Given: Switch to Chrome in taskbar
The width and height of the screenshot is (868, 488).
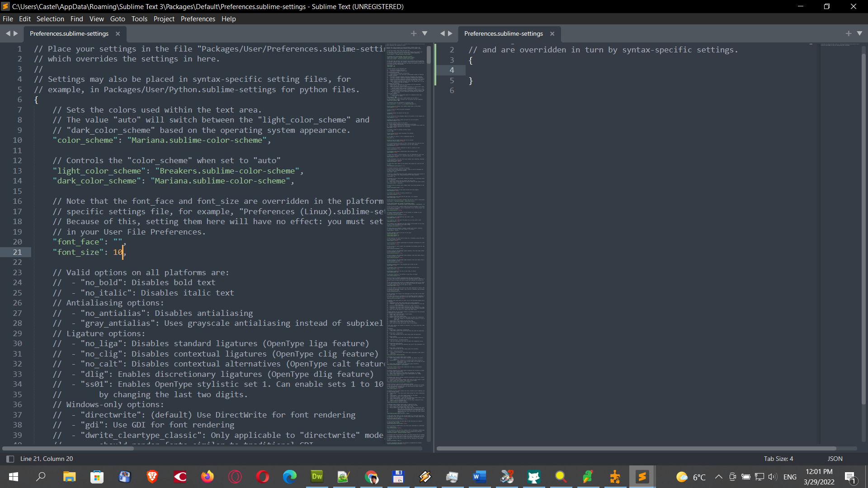Looking at the screenshot, I should (371, 477).
